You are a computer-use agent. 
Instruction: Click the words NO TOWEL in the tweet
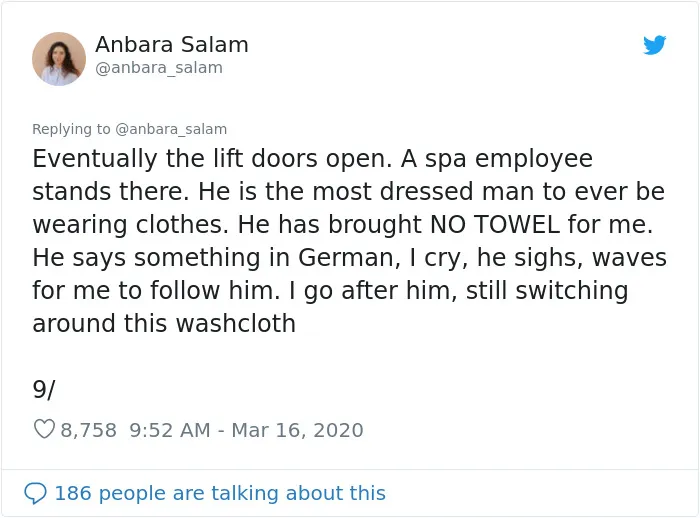point(495,224)
